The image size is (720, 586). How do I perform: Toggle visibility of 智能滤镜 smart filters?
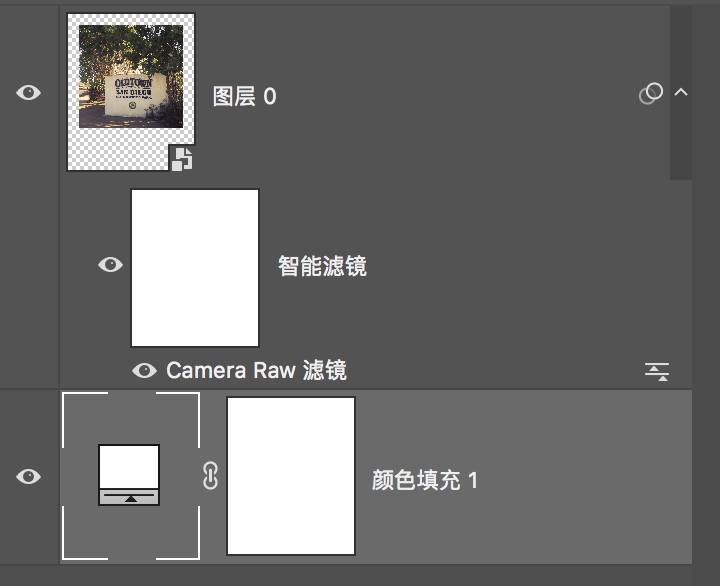tap(110, 265)
